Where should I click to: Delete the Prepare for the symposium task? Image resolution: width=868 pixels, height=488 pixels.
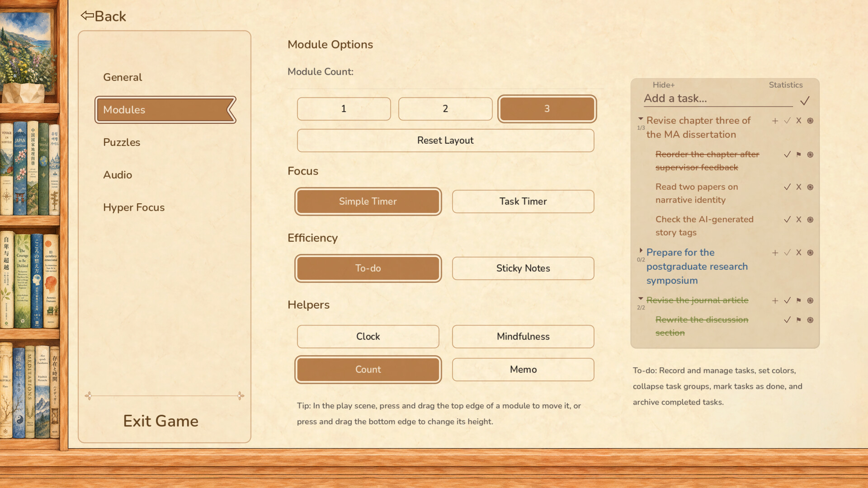click(798, 253)
